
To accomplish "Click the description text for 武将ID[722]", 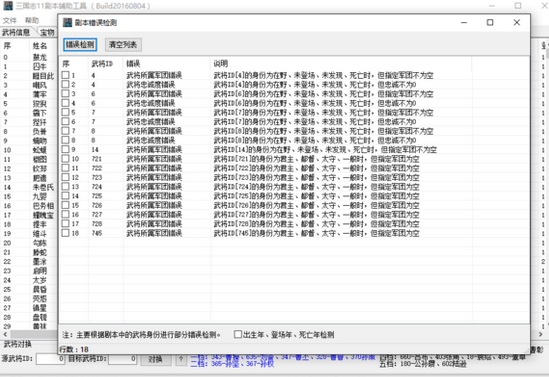I will click(x=316, y=168).
